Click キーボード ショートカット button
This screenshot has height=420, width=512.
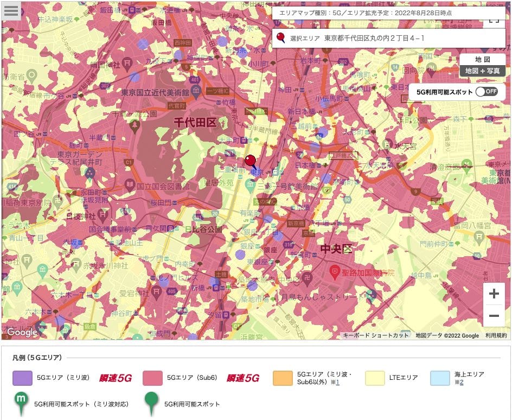376,335
